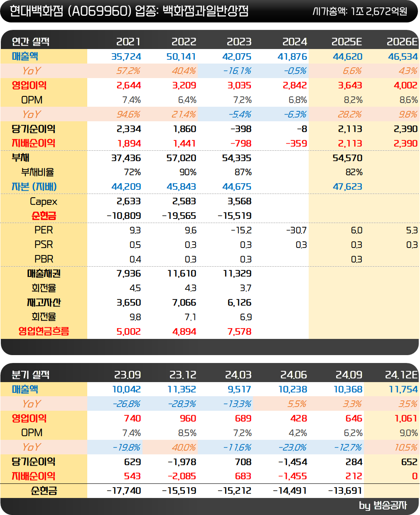Click the 23.12 quarterly OPM 8.5%
The image size is (420, 515).
[187, 433]
